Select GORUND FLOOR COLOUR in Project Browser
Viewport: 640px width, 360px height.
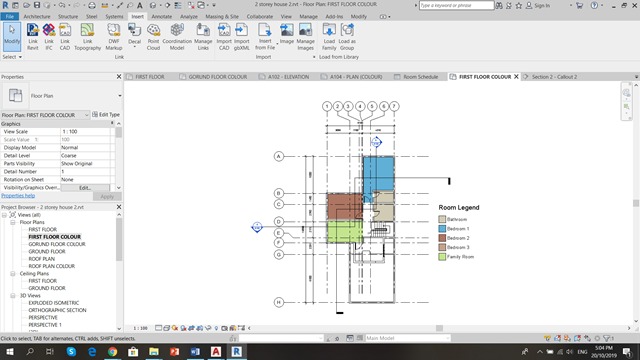pos(57,244)
